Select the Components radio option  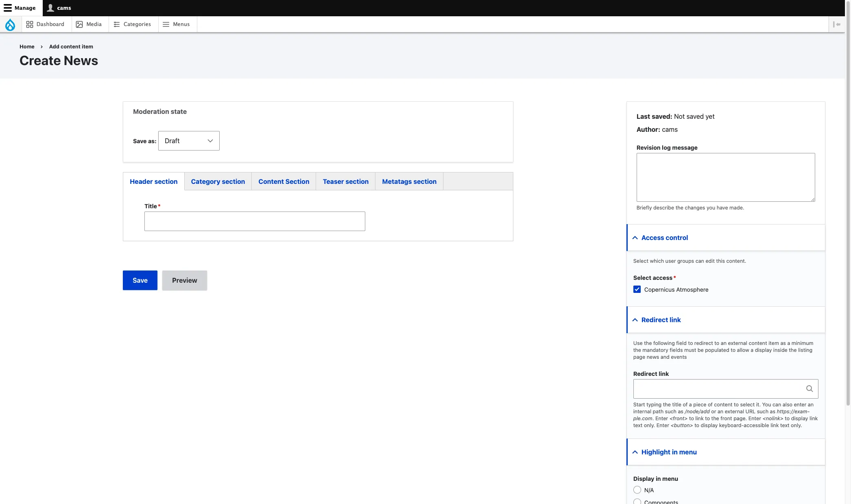click(x=637, y=502)
